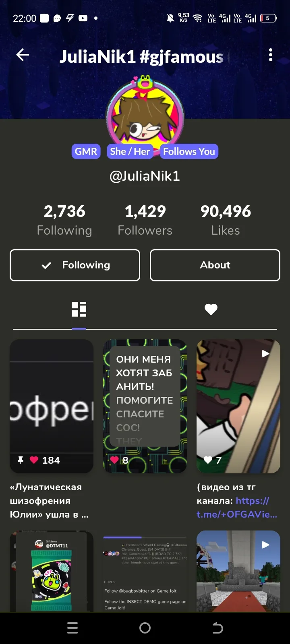Tap the back arrow icon

tap(23, 55)
